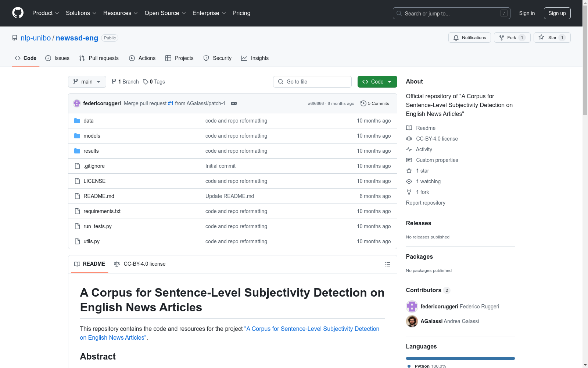Screen dimensions: 588x368
Task: Switch to the Actions tab
Action: click(142, 58)
